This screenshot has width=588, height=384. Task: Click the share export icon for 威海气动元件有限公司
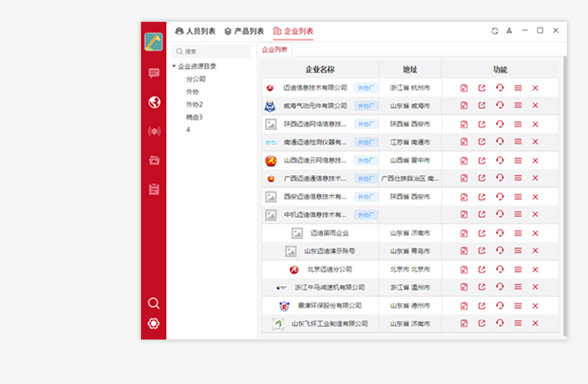coord(481,106)
